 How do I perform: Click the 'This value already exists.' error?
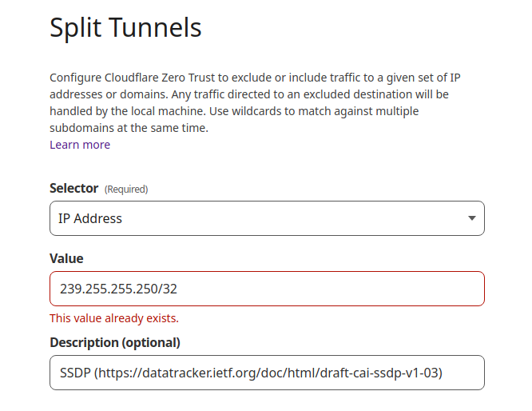114,318
